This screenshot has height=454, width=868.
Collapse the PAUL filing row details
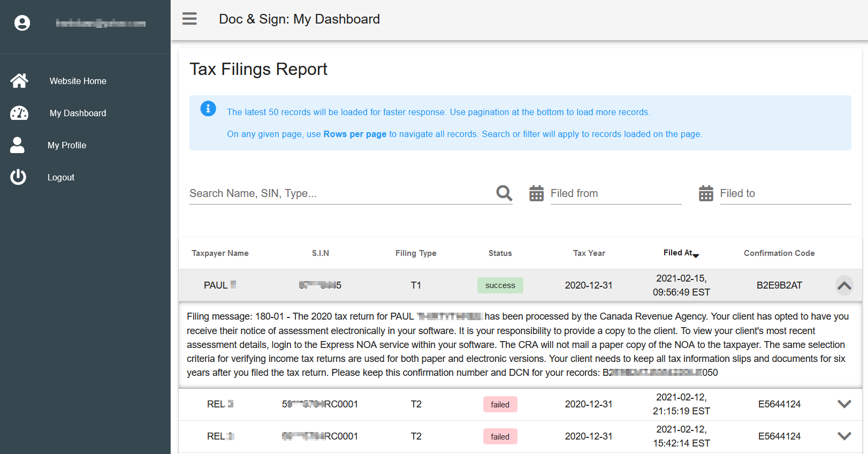click(x=844, y=285)
